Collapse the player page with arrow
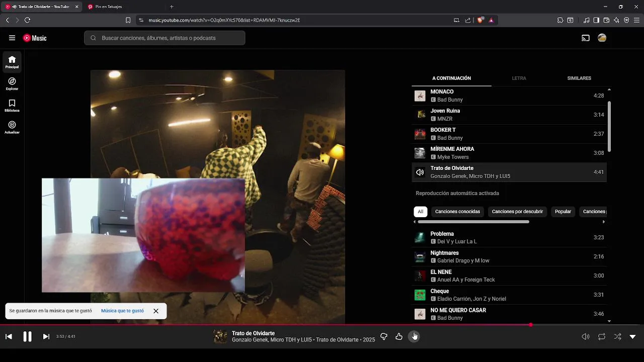Image resolution: width=644 pixels, height=362 pixels. (x=633, y=336)
